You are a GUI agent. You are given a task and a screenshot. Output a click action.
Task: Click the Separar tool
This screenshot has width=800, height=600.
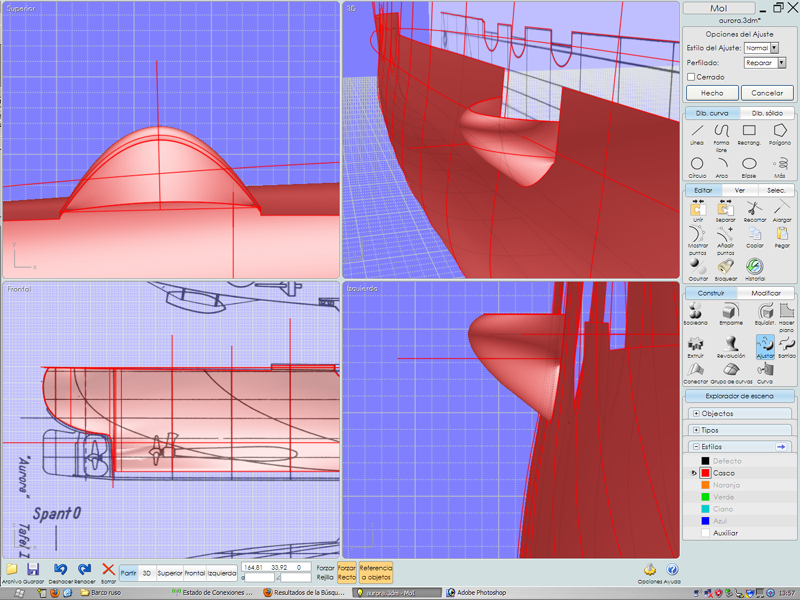point(725,211)
